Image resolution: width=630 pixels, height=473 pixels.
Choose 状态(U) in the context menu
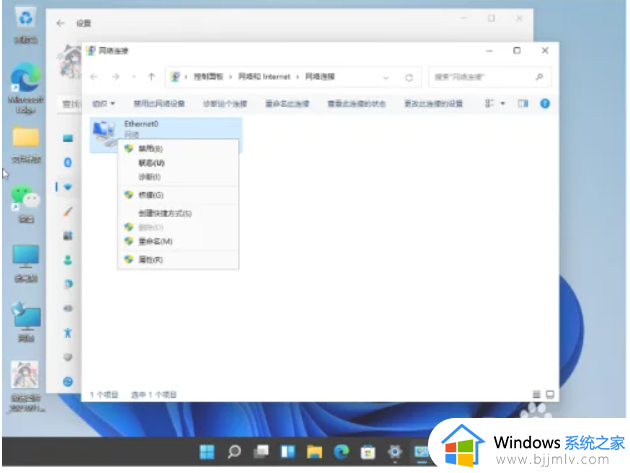coord(178,163)
